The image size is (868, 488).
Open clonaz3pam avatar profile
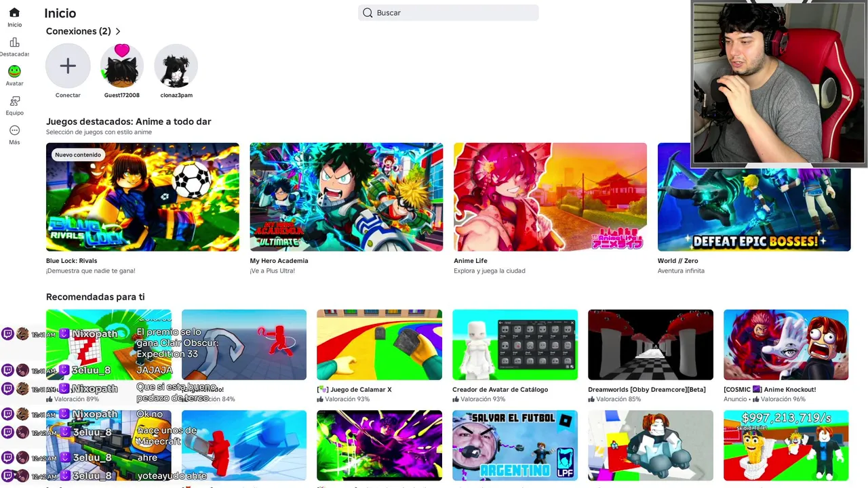tap(176, 66)
